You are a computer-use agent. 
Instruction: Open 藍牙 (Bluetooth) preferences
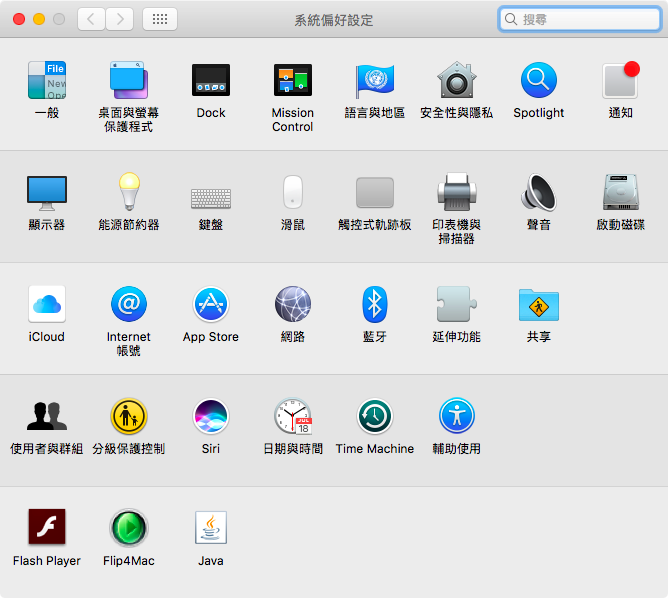[x=375, y=304]
